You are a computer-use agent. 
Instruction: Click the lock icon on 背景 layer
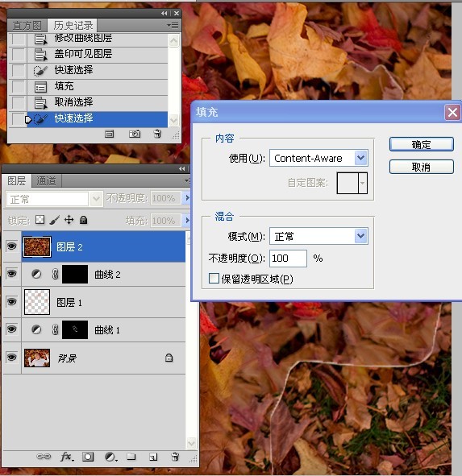pos(169,358)
